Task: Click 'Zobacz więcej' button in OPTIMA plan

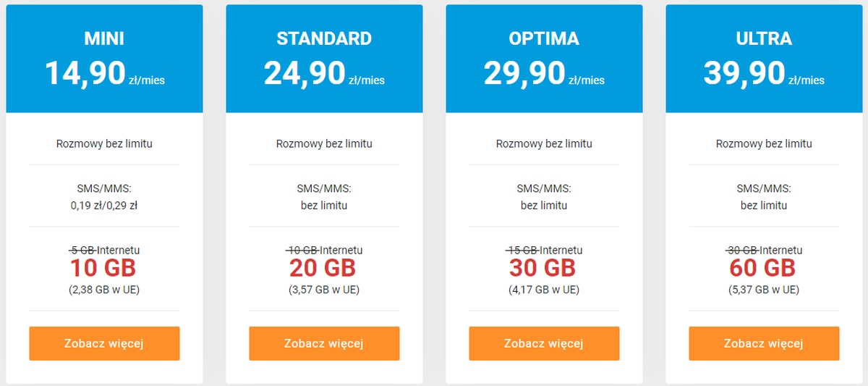Action: pyautogui.click(x=544, y=343)
